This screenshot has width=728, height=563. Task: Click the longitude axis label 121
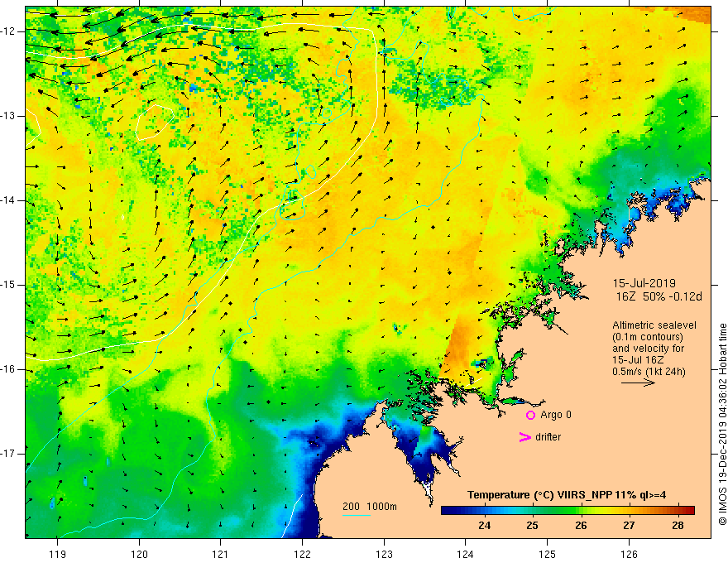220,554
